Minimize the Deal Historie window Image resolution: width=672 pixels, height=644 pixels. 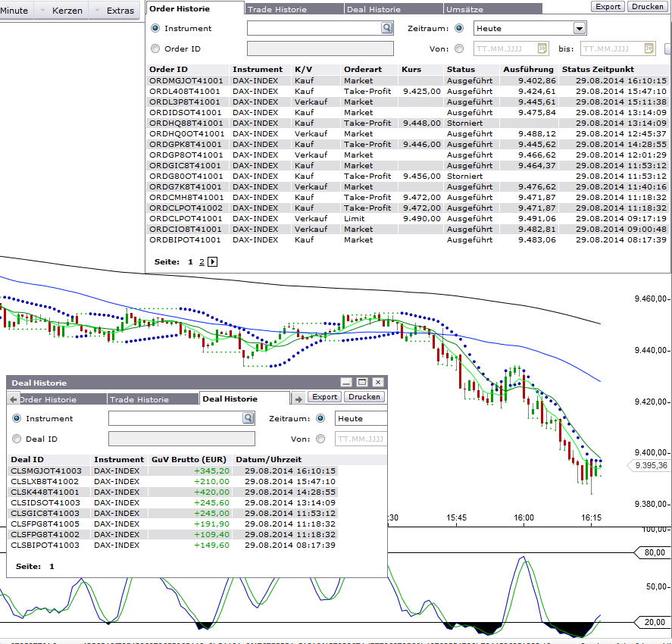[x=346, y=382]
